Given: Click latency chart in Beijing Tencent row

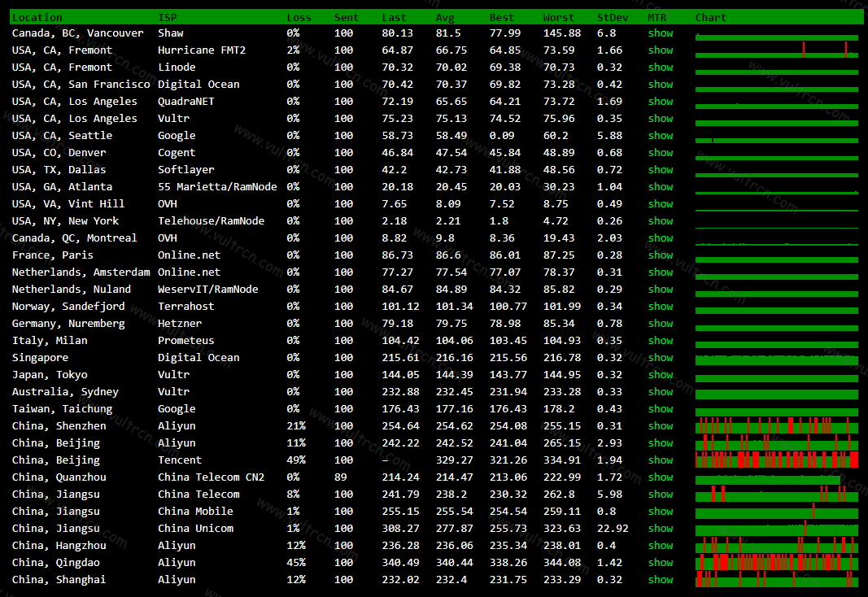Looking at the screenshot, I should tap(777, 460).
